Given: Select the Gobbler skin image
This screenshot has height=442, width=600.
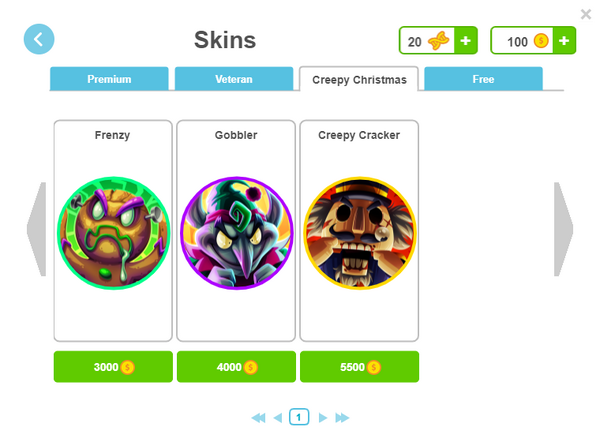Looking at the screenshot, I should (x=236, y=233).
